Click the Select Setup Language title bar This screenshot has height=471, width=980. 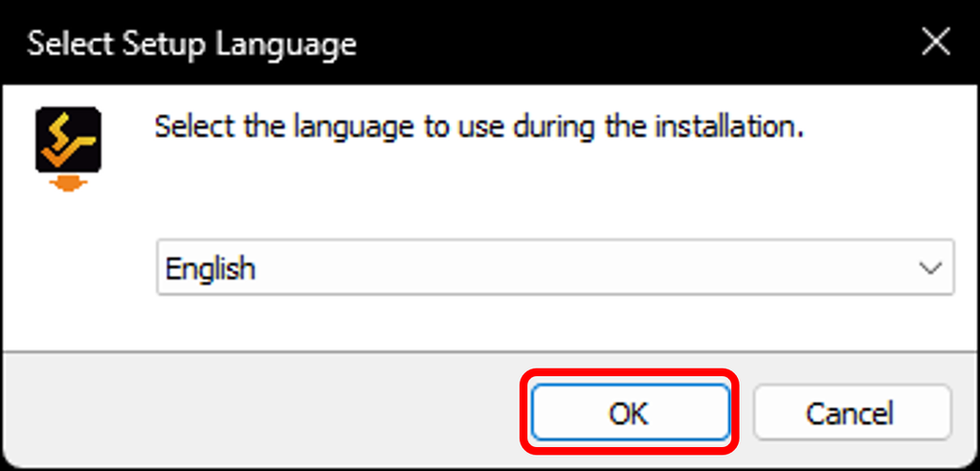pos(574,43)
